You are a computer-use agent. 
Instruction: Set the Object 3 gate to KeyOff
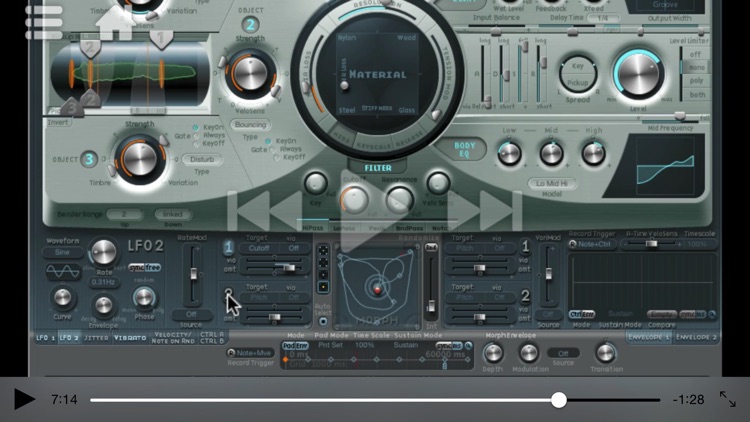tap(196, 144)
